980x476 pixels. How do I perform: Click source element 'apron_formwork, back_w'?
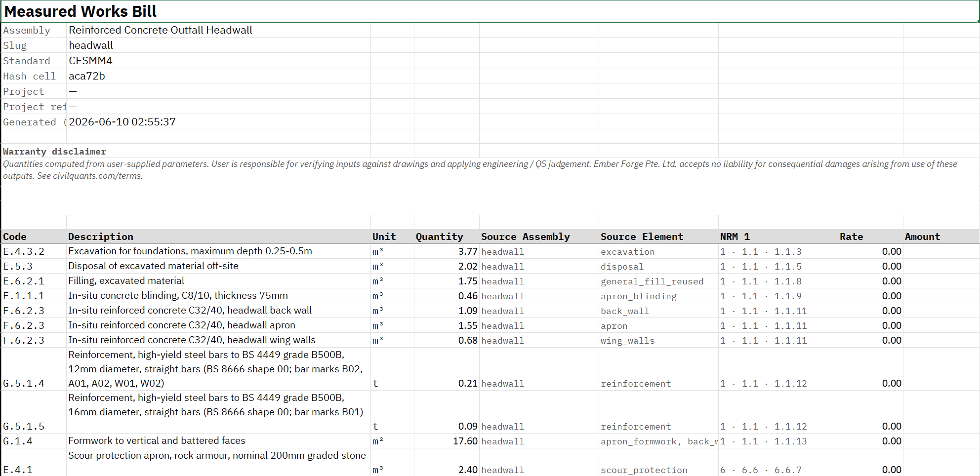(658, 441)
